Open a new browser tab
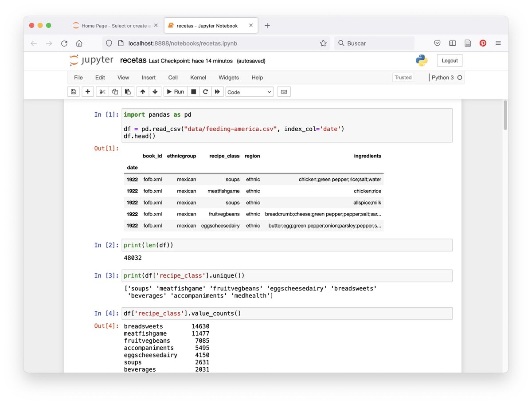Viewport: 532px width, 404px height. tap(267, 26)
